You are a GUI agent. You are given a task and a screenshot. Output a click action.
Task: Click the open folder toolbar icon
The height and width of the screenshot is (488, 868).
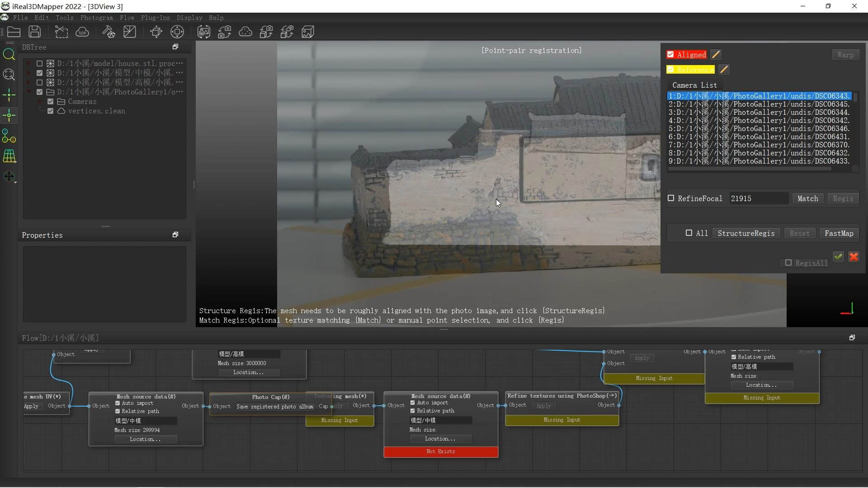pos(14,32)
